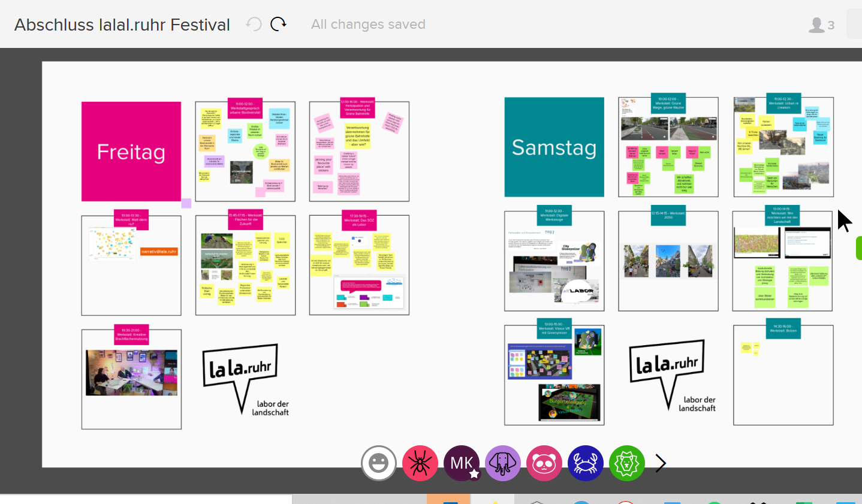The width and height of the screenshot is (862, 504).
Task: Open the participants list showing 3 users
Action: tap(821, 25)
